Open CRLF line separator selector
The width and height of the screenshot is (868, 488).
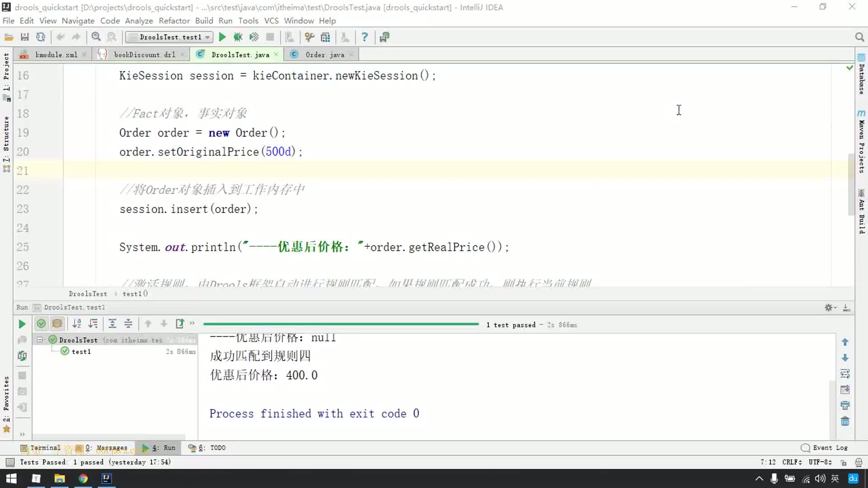[x=792, y=462]
